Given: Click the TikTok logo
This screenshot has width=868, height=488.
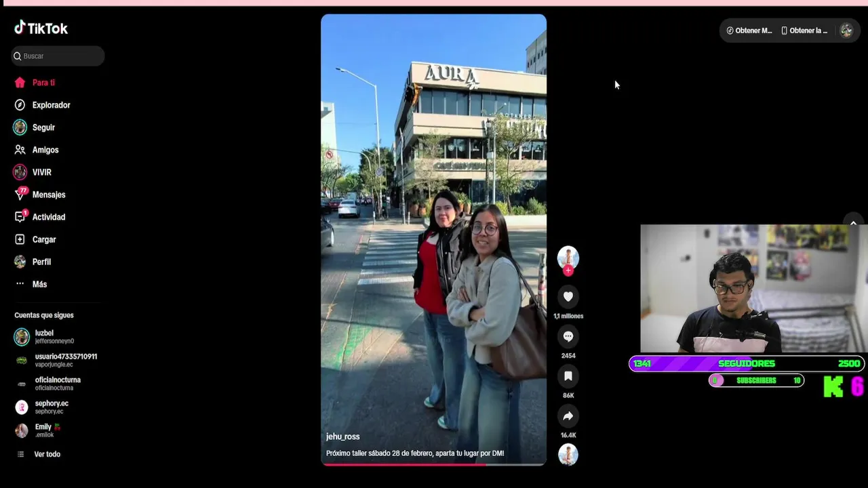Looking at the screenshot, I should click(41, 28).
